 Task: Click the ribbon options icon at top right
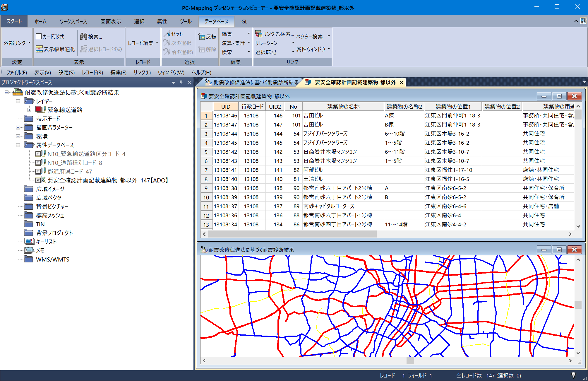583,21
